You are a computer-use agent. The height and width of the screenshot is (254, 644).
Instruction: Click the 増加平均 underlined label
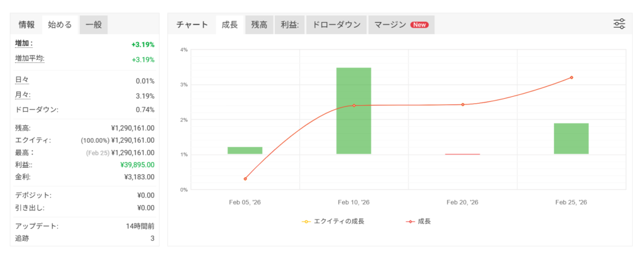pyautogui.click(x=30, y=58)
